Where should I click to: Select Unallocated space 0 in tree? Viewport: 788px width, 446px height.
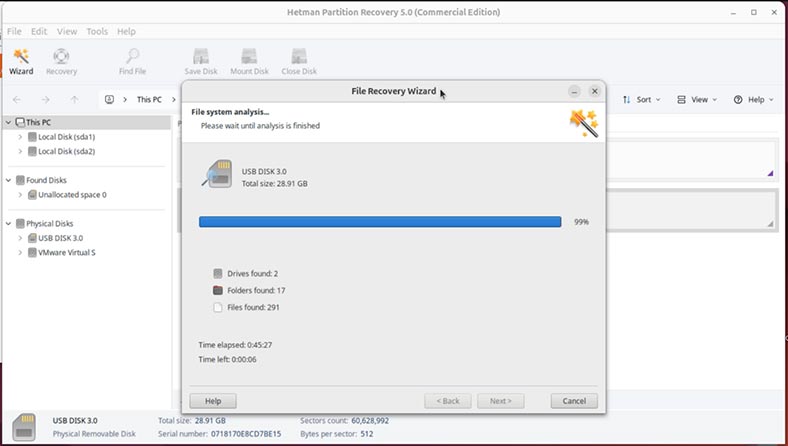(72, 195)
